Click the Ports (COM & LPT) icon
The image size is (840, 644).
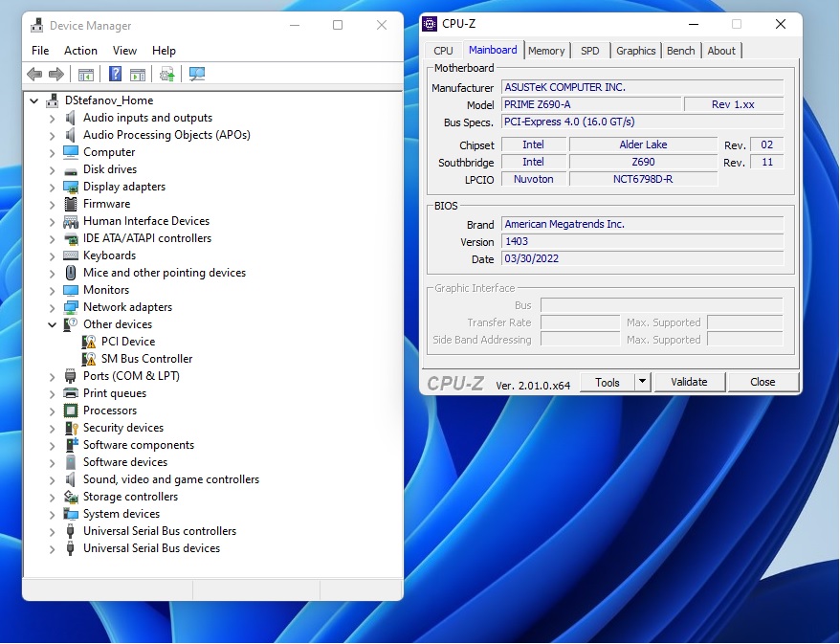coord(70,376)
